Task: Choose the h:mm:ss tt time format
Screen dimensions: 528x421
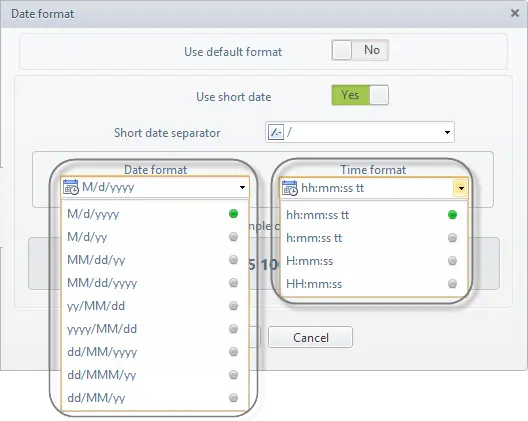Action: (x=373, y=238)
